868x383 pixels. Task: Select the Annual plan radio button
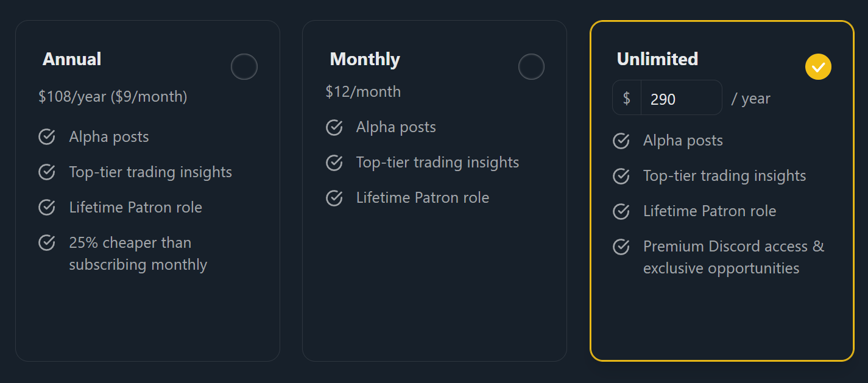tap(244, 67)
